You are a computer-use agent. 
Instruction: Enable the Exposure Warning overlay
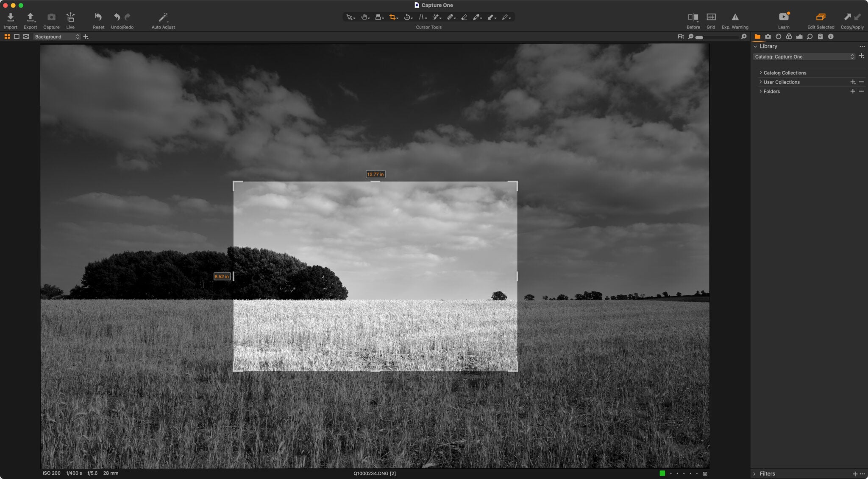pos(735,17)
